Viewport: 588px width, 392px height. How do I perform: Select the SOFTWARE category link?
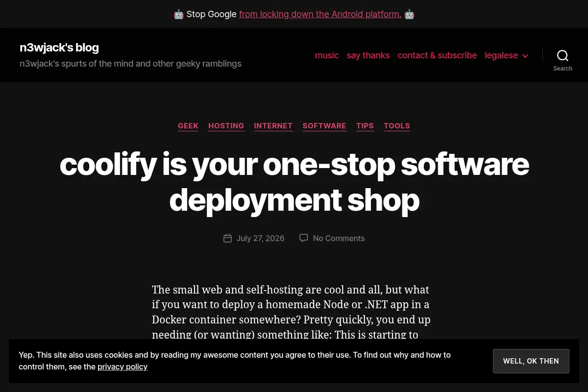(x=324, y=126)
